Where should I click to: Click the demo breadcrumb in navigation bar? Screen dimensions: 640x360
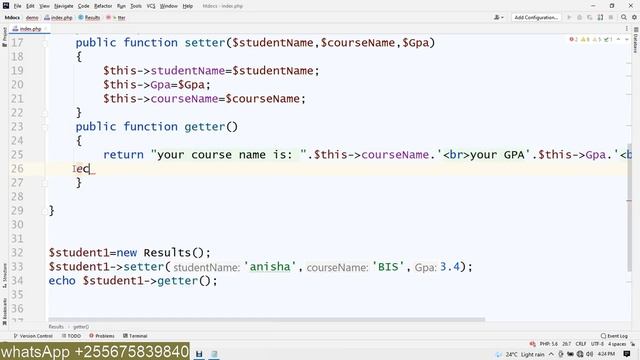tap(32, 18)
